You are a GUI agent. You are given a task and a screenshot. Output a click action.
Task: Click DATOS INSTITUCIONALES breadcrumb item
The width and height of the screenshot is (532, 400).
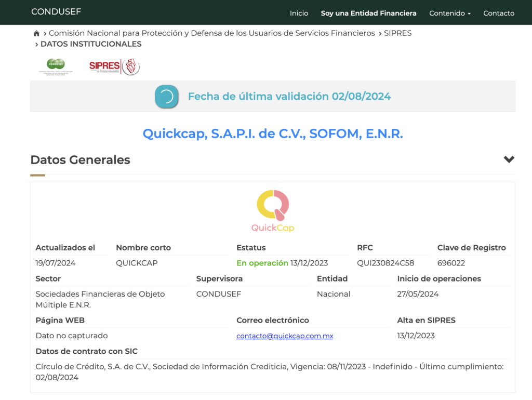tap(91, 44)
